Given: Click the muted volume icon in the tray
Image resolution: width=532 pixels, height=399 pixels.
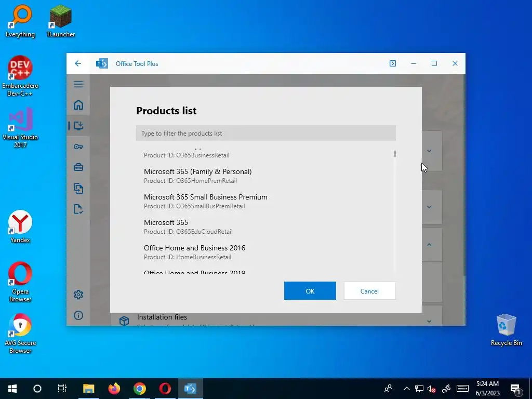Looking at the screenshot, I should point(432,389).
